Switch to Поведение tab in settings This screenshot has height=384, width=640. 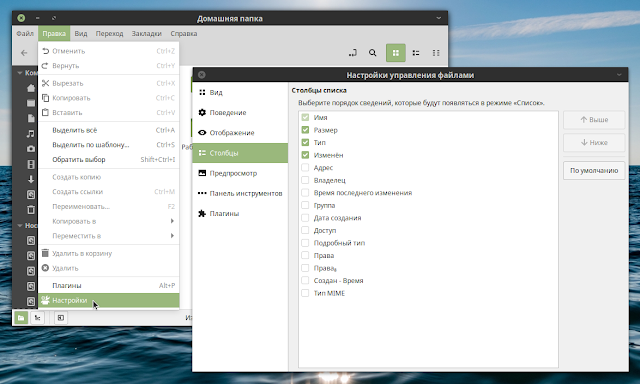tap(240, 113)
